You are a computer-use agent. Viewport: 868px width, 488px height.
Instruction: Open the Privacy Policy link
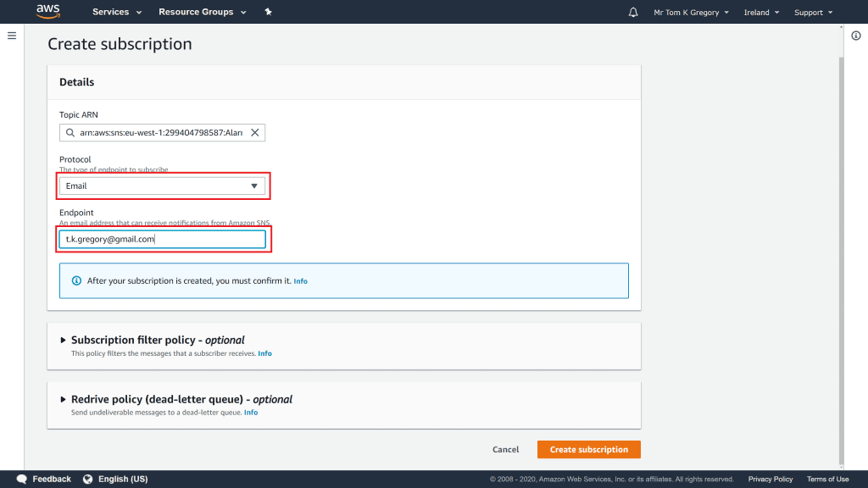pos(770,480)
